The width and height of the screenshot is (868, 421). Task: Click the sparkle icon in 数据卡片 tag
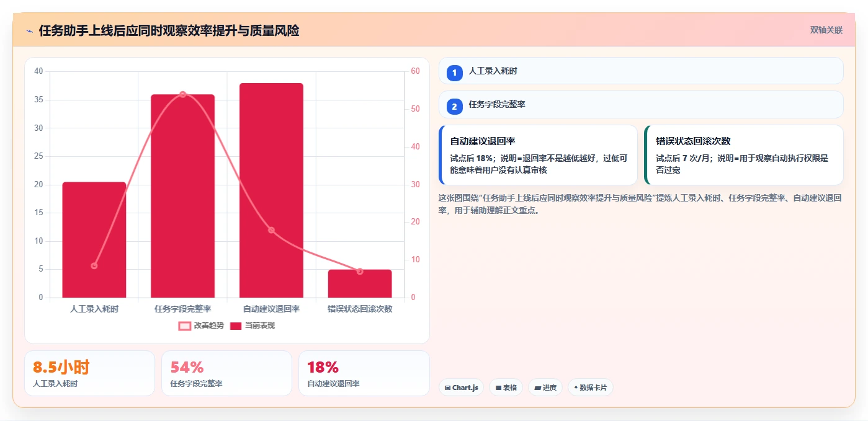576,388
